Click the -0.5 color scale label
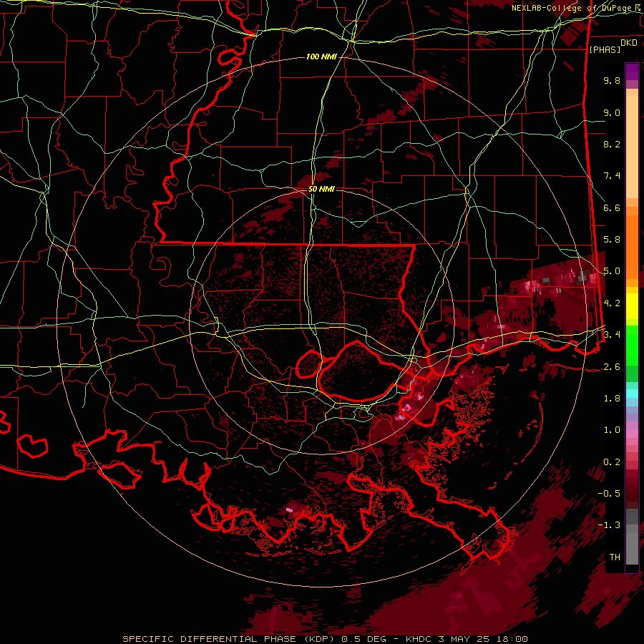The height and width of the screenshot is (644, 644). click(609, 493)
